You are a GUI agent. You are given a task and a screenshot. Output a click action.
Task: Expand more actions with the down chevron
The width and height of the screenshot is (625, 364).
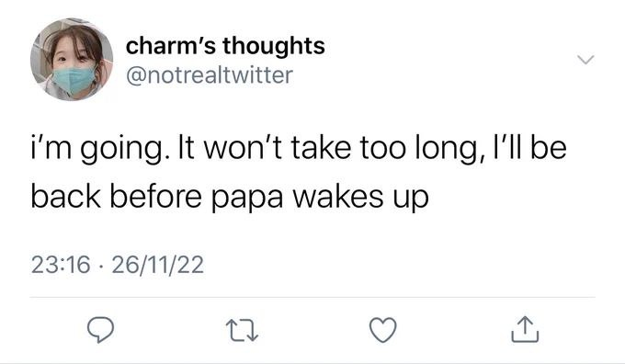[x=585, y=60]
